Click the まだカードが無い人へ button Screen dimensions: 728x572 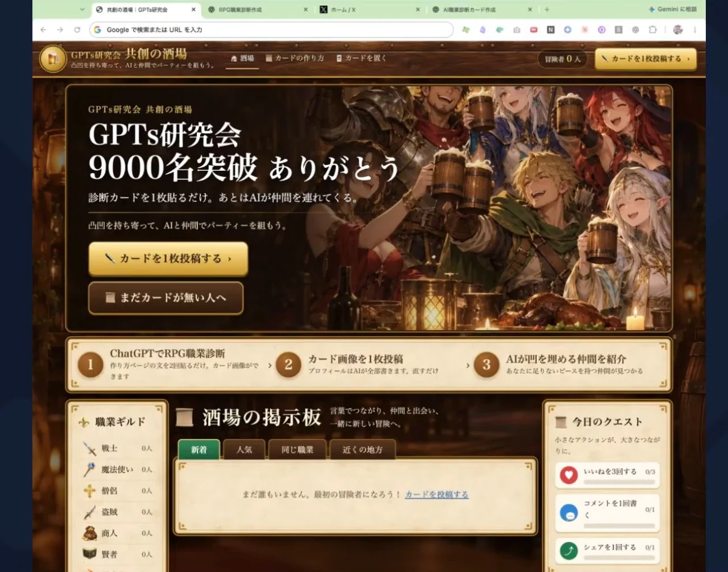166,298
